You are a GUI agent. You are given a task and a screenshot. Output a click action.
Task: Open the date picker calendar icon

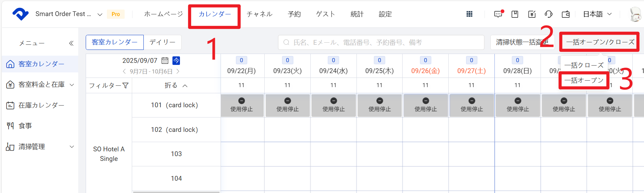tap(165, 60)
